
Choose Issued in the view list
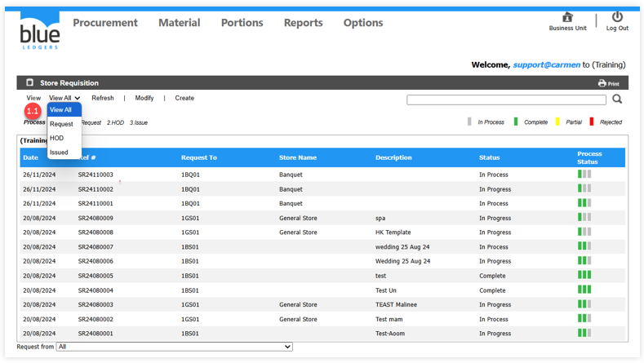click(59, 153)
